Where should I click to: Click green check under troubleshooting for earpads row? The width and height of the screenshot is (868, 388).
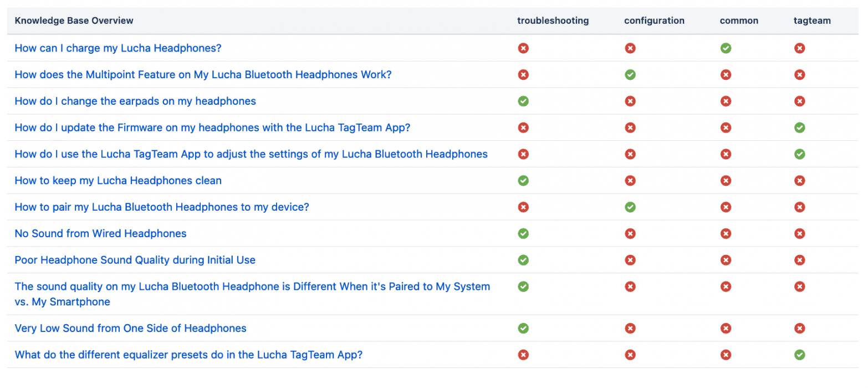523,101
